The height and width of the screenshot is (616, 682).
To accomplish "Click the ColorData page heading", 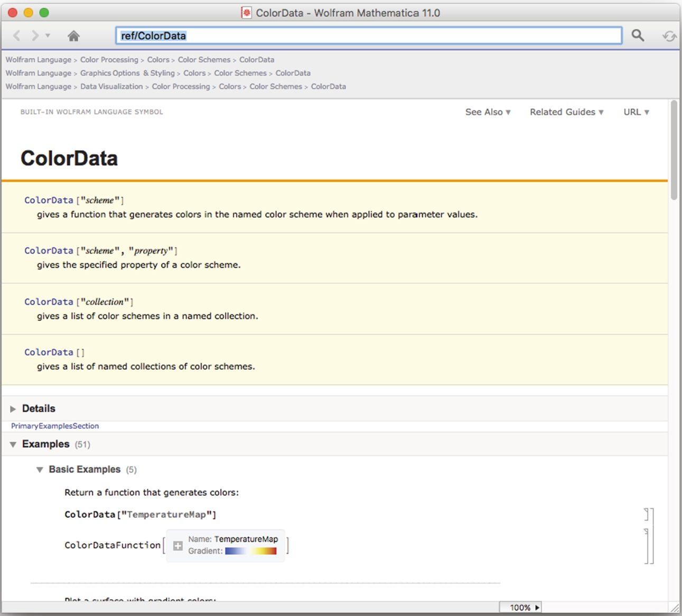I will tap(69, 158).
